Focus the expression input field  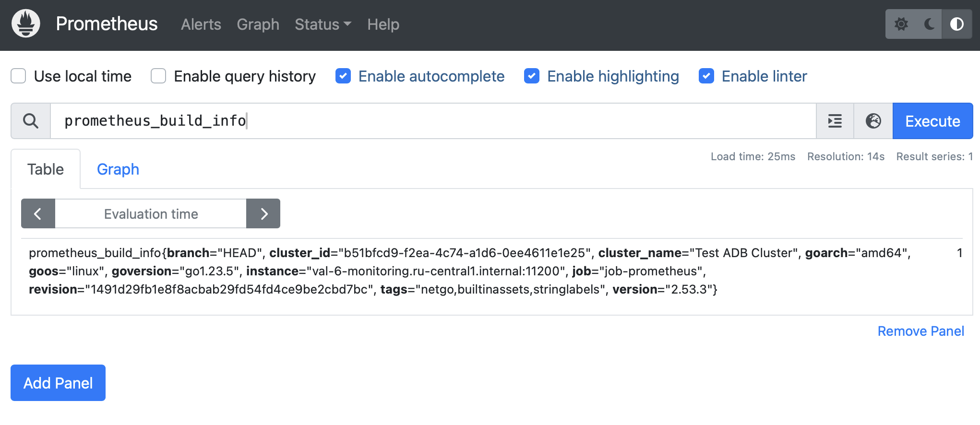tap(433, 121)
